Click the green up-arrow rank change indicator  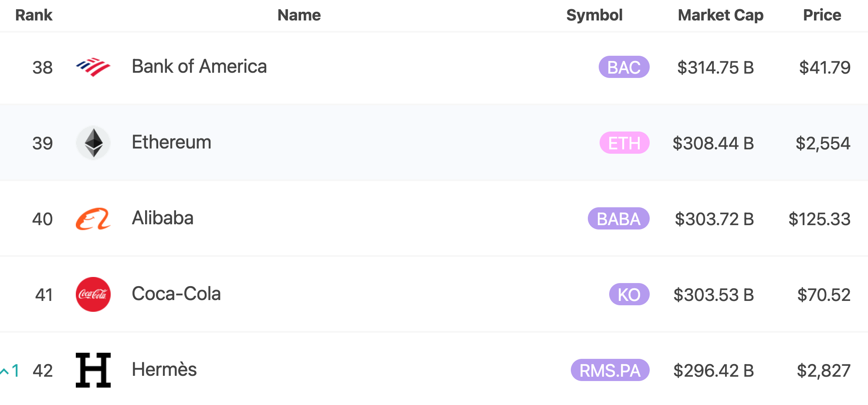pos(10,371)
